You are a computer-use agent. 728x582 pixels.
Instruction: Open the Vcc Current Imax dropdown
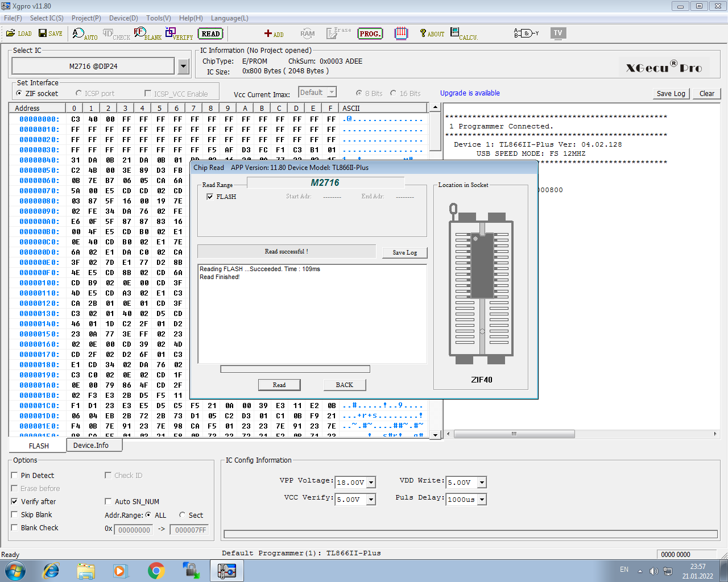pyautogui.click(x=332, y=92)
